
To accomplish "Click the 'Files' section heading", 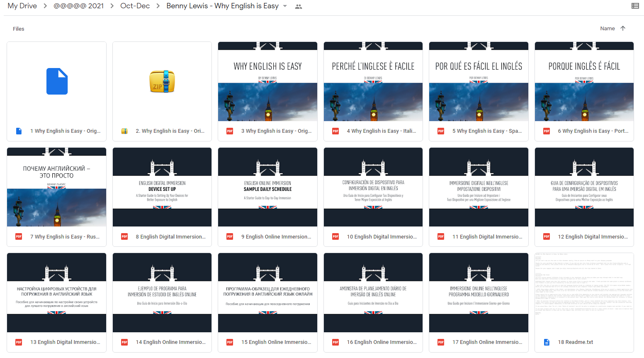I will point(19,29).
